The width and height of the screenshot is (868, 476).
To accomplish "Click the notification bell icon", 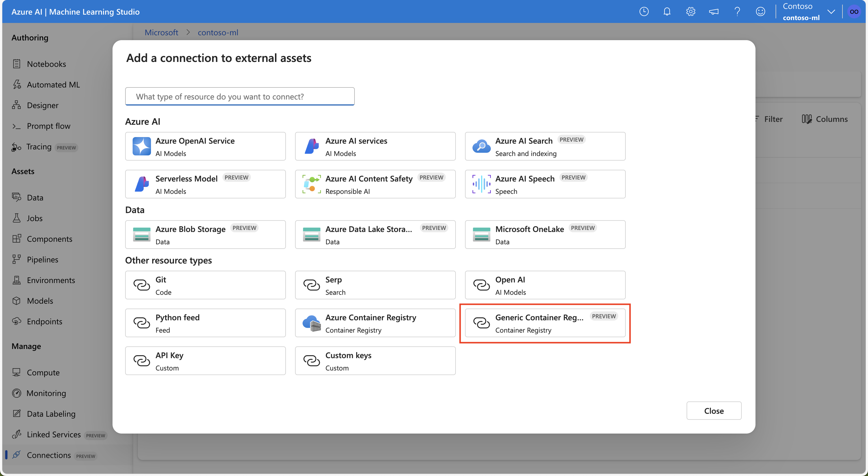I will click(667, 11).
